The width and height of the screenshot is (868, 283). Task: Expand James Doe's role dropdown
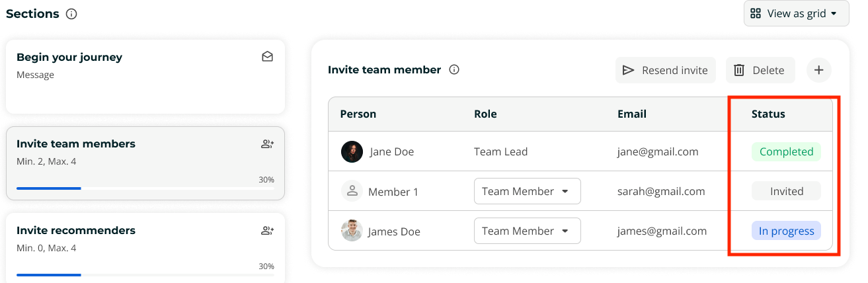(x=527, y=231)
